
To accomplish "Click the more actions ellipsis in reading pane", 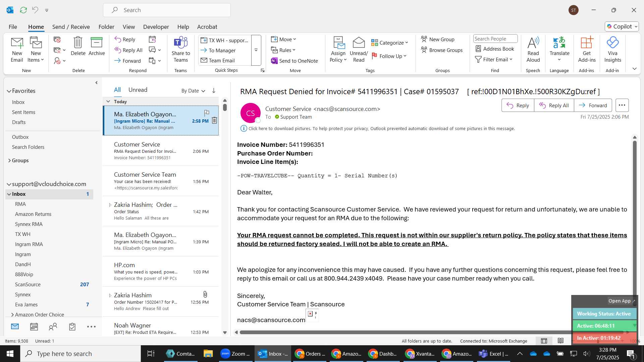I will tap(622, 105).
